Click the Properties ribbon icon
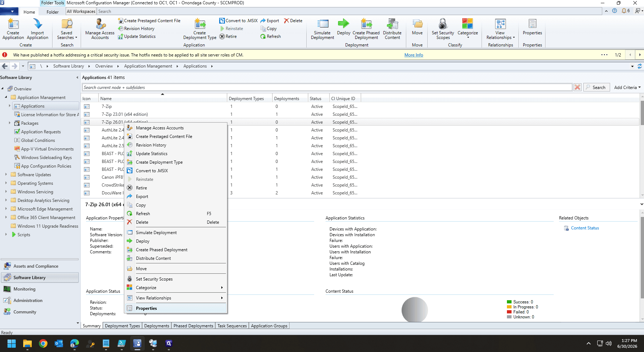This screenshot has height=352, width=644. (532, 27)
